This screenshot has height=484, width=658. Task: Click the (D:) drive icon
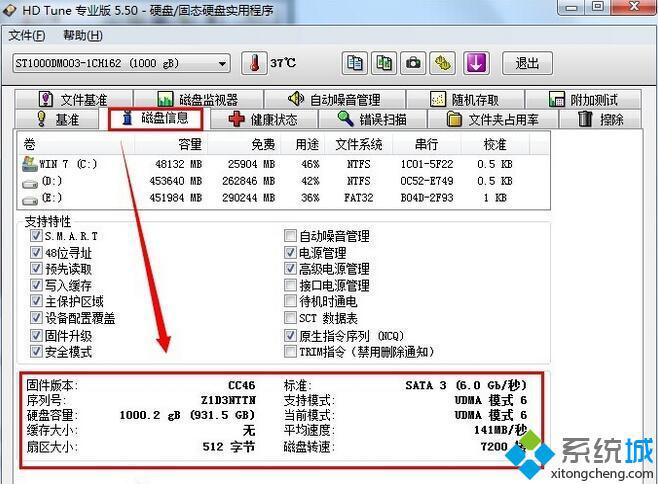click(30, 183)
